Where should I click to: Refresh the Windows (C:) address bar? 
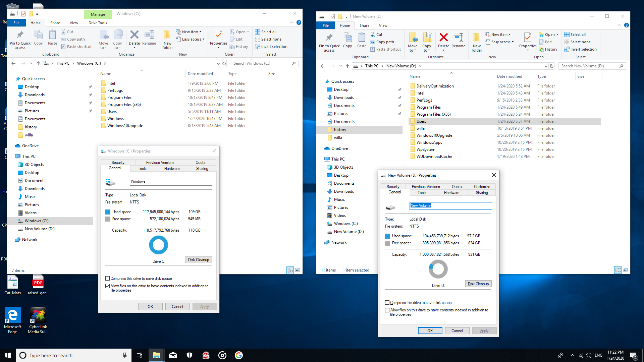point(224,63)
